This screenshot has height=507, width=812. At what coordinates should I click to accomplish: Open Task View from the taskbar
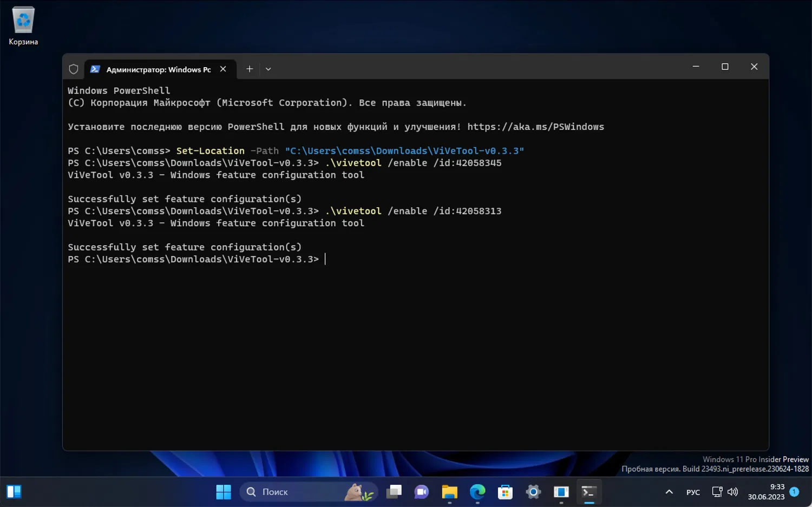coord(394,492)
